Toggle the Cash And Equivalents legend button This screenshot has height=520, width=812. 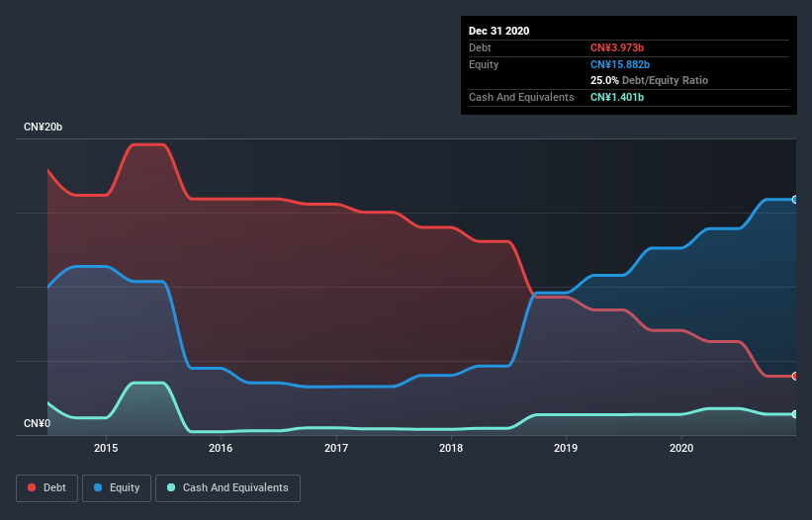pos(227,488)
